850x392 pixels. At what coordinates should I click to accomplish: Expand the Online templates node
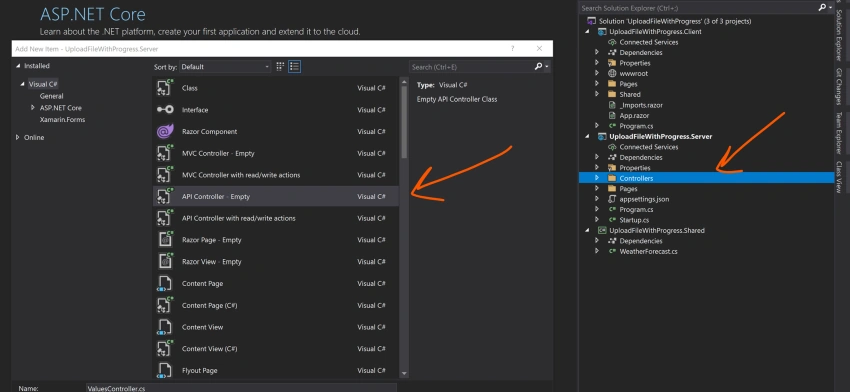[18, 137]
